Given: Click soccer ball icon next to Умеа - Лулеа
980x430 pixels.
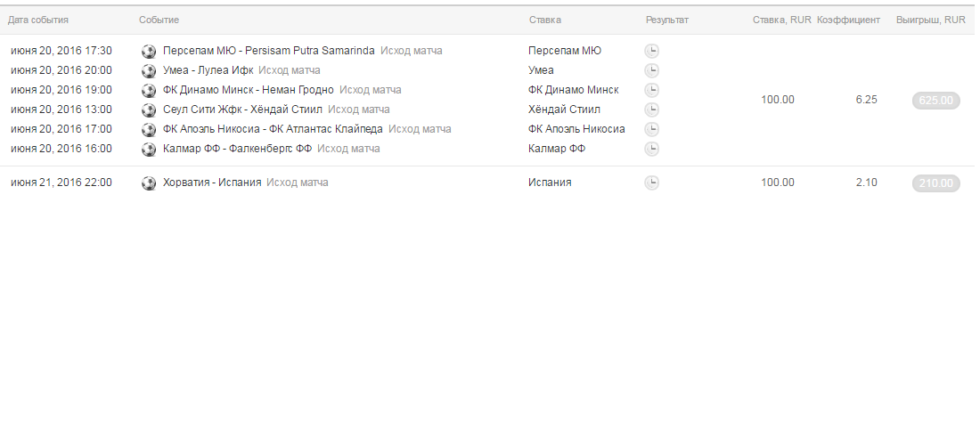Looking at the screenshot, I should coord(149,70).
